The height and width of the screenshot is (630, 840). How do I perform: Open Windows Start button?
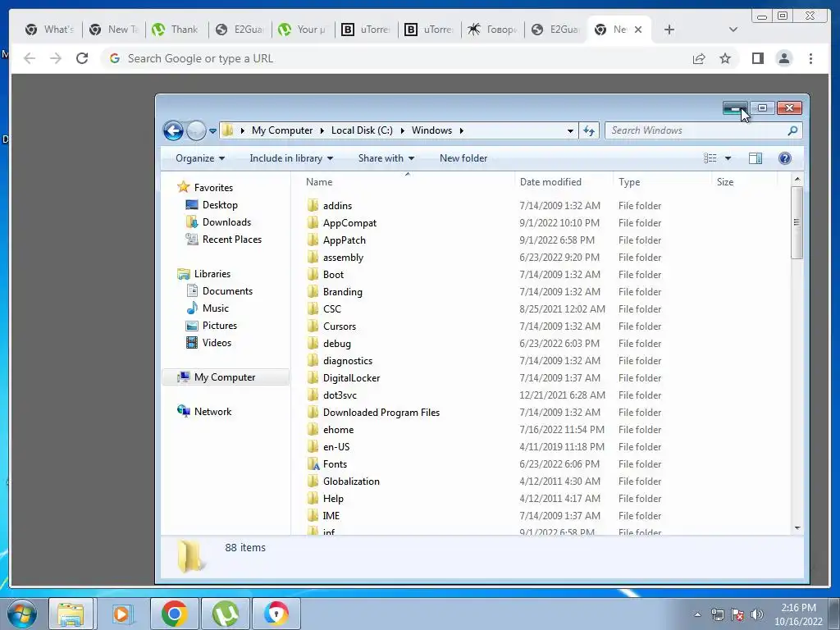point(22,614)
